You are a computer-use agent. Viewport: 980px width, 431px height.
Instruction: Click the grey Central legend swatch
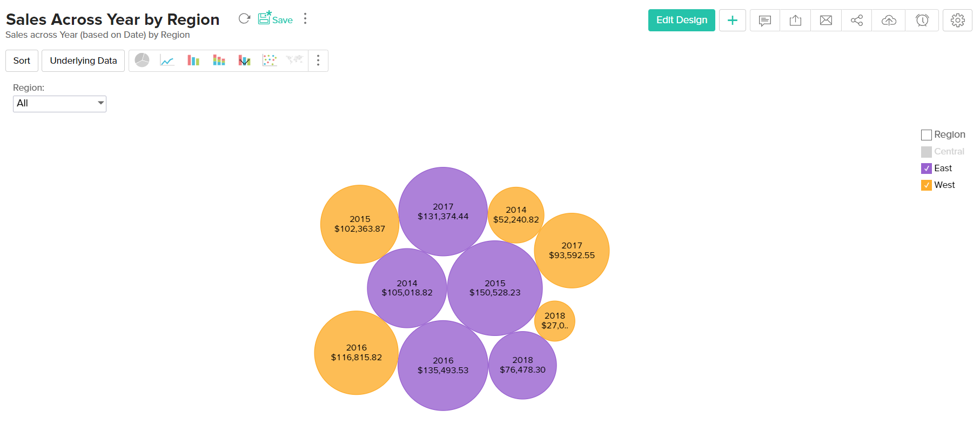(x=926, y=152)
